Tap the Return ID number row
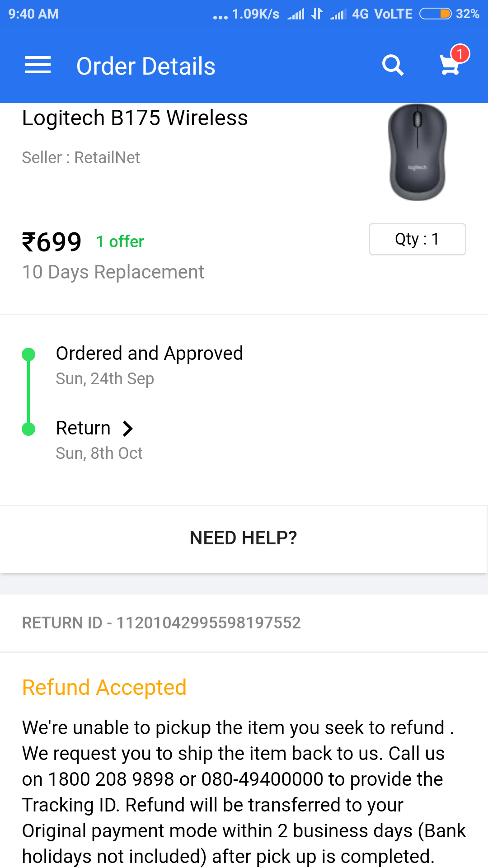 (x=161, y=623)
